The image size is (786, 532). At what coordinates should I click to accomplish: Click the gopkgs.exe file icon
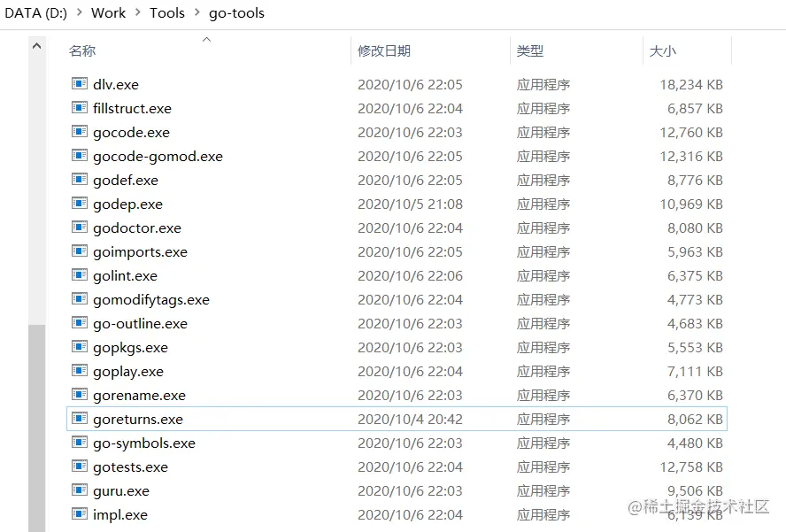[79, 346]
